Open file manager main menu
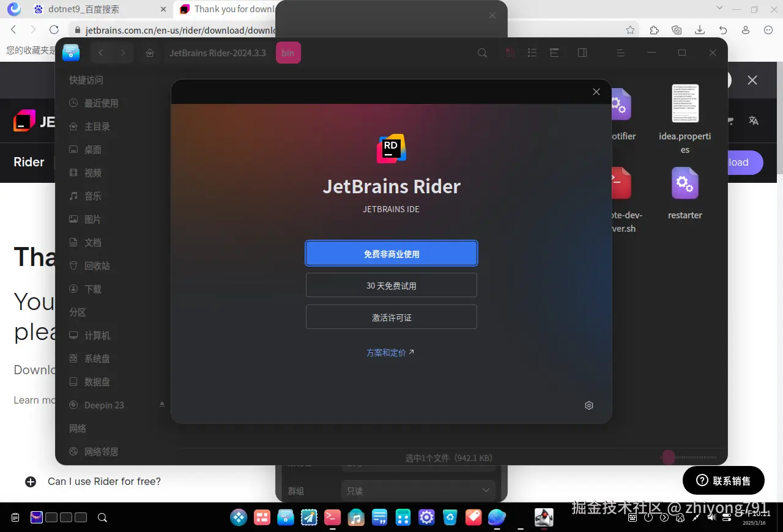Viewport: 783px width, 532px height. (620, 53)
